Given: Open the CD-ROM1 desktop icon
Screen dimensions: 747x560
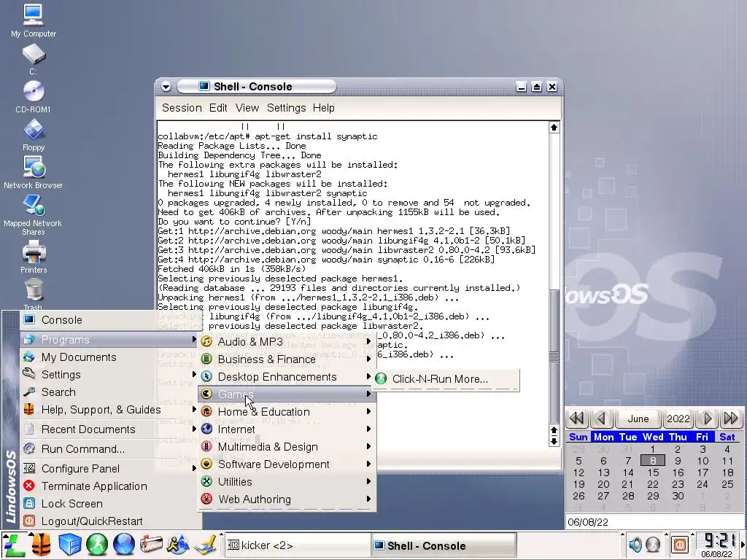Looking at the screenshot, I should point(34,97).
